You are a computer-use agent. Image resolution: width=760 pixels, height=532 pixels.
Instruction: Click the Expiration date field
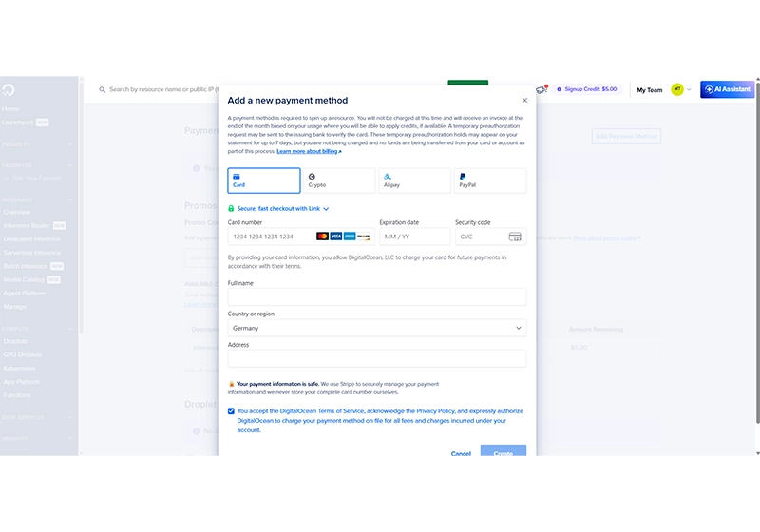pyautogui.click(x=415, y=237)
